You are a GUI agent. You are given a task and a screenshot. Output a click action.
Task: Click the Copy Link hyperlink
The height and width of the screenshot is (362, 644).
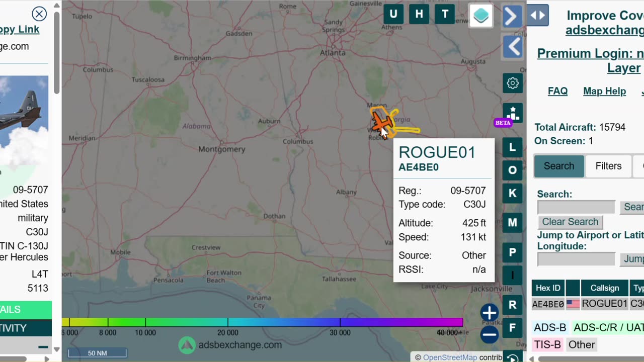click(x=19, y=29)
